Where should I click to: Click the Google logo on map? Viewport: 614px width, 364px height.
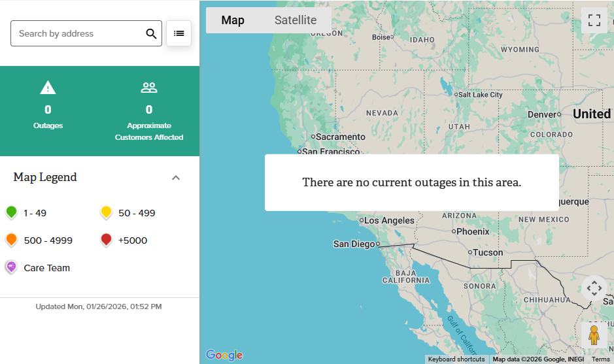pyautogui.click(x=224, y=355)
